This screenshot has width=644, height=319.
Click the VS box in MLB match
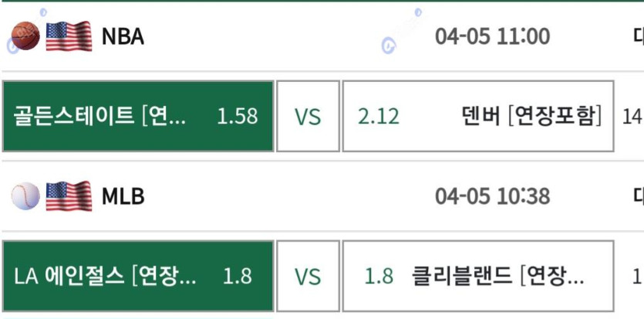click(308, 277)
